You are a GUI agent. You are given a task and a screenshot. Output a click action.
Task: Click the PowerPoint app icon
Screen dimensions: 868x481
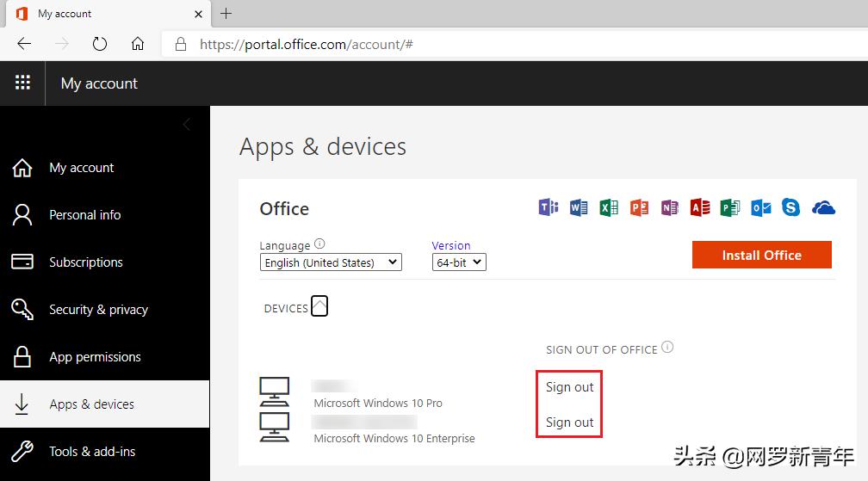(x=639, y=207)
